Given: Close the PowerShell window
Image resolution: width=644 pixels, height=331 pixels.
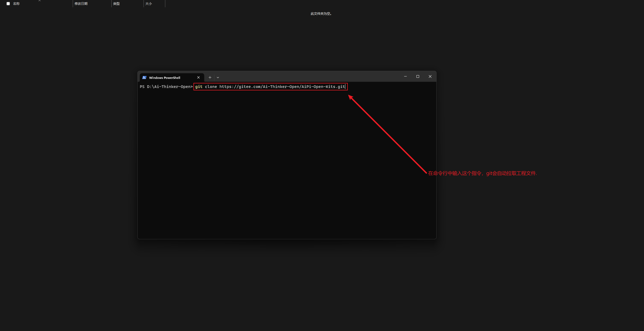Looking at the screenshot, I should click(x=430, y=76).
